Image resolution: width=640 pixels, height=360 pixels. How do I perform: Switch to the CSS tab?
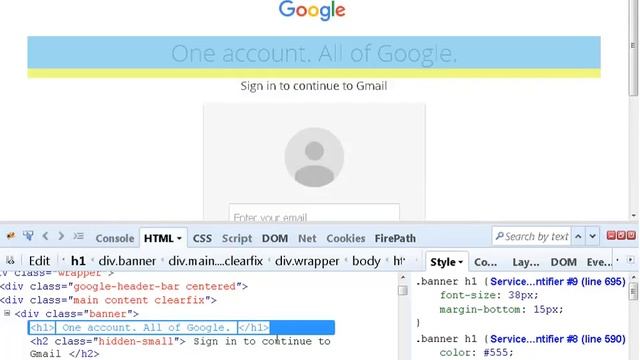202,238
